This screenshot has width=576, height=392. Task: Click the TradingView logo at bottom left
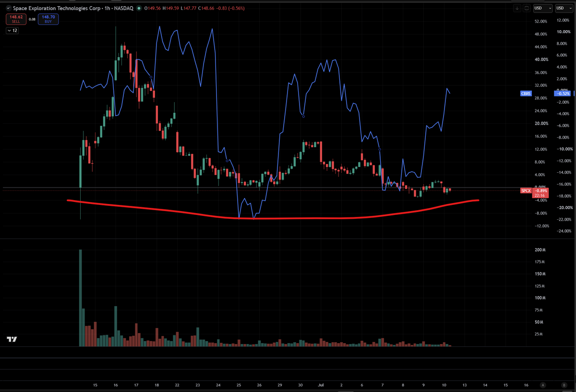[x=12, y=339]
